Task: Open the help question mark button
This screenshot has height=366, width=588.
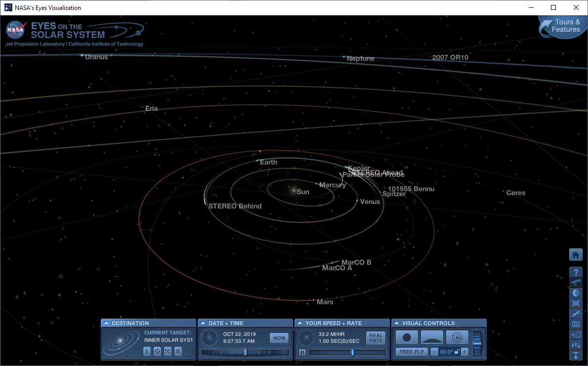Action: click(576, 272)
